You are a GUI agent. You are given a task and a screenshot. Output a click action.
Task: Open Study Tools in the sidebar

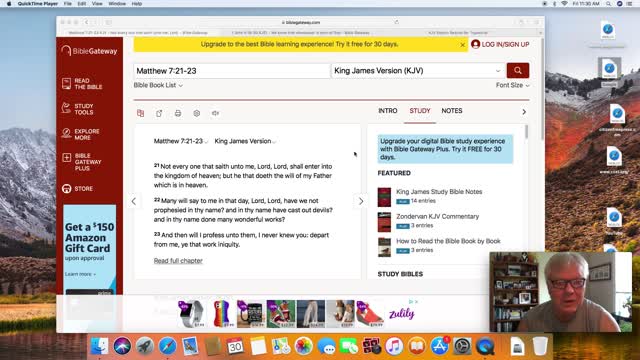point(78,109)
